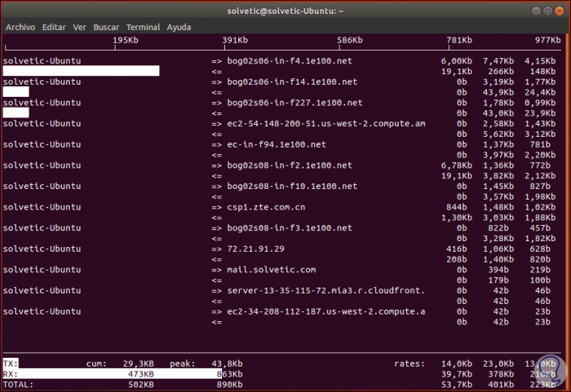
Task: Click the 43,9Kb rate value
Action: click(x=498, y=92)
